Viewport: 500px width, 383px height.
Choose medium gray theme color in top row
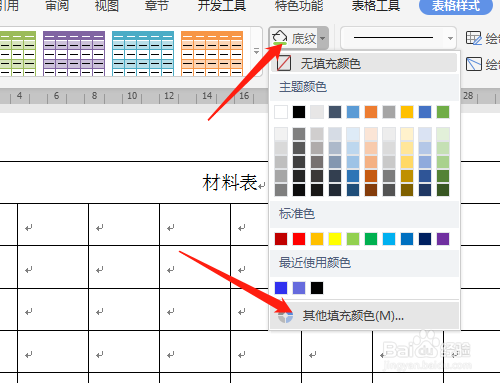pyautogui.click(x=389, y=112)
